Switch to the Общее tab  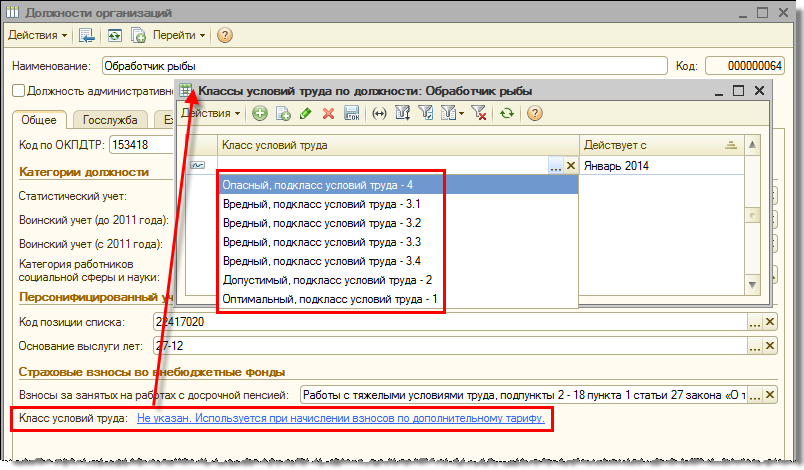click(39, 120)
